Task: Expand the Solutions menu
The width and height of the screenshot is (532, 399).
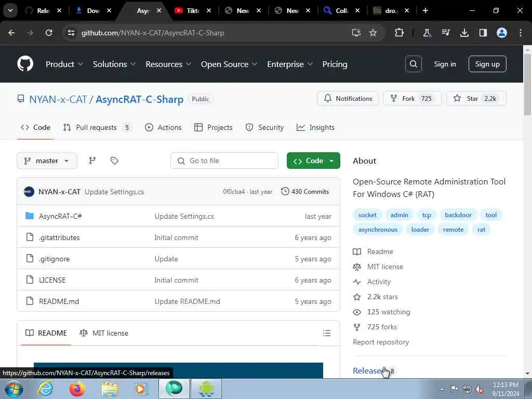Action: [114, 64]
